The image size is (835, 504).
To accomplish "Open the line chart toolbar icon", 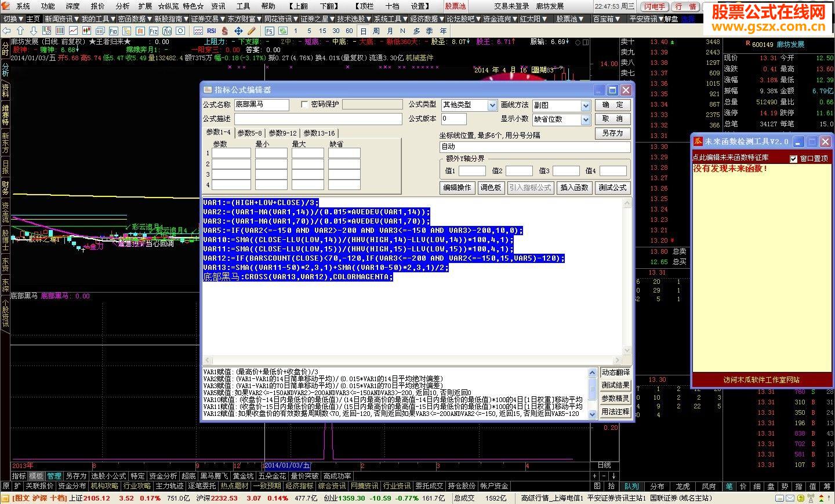I will click(73, 31).
